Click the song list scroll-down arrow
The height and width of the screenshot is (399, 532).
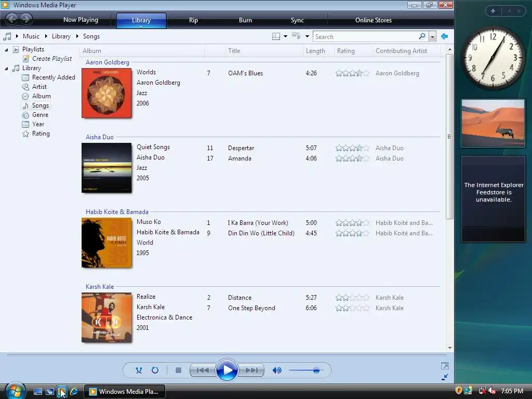[450, 348]
